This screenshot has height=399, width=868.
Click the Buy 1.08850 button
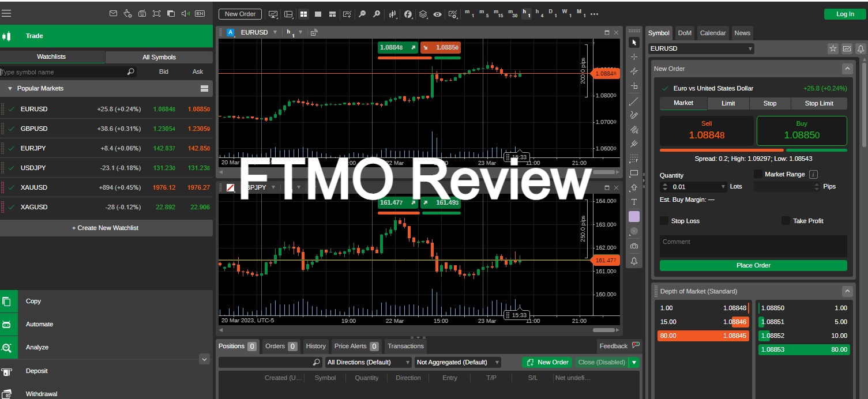pos(802,131)
